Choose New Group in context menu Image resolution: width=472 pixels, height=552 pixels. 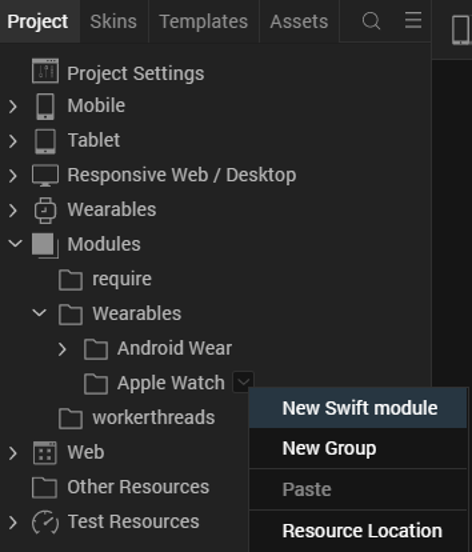point(358,448)
